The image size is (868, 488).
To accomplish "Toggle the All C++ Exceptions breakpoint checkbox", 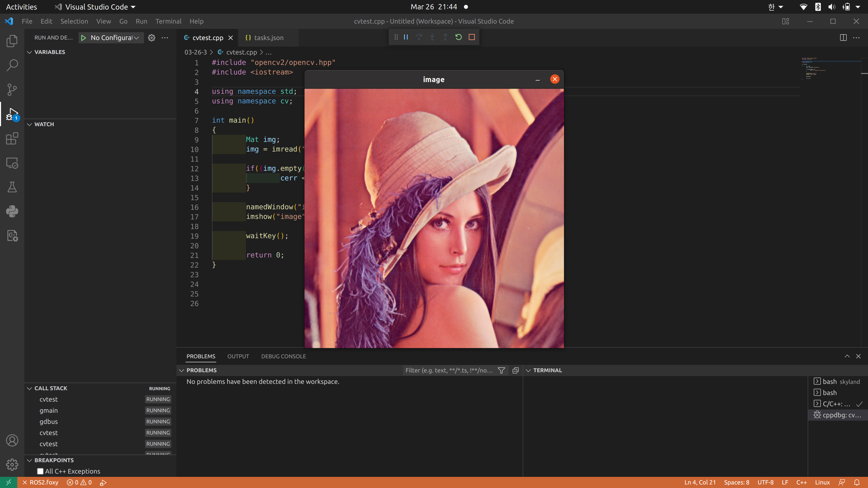I will (x=41, y=471).
